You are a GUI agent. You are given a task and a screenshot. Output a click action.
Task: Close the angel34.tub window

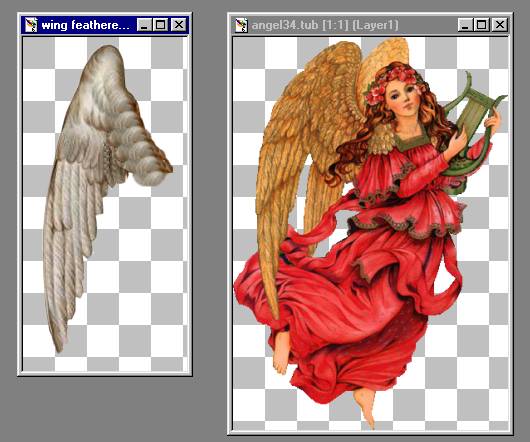[x=500, y=25]
